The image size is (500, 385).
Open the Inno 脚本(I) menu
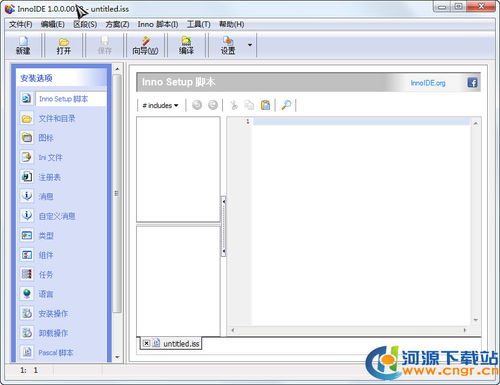[158, 24]
